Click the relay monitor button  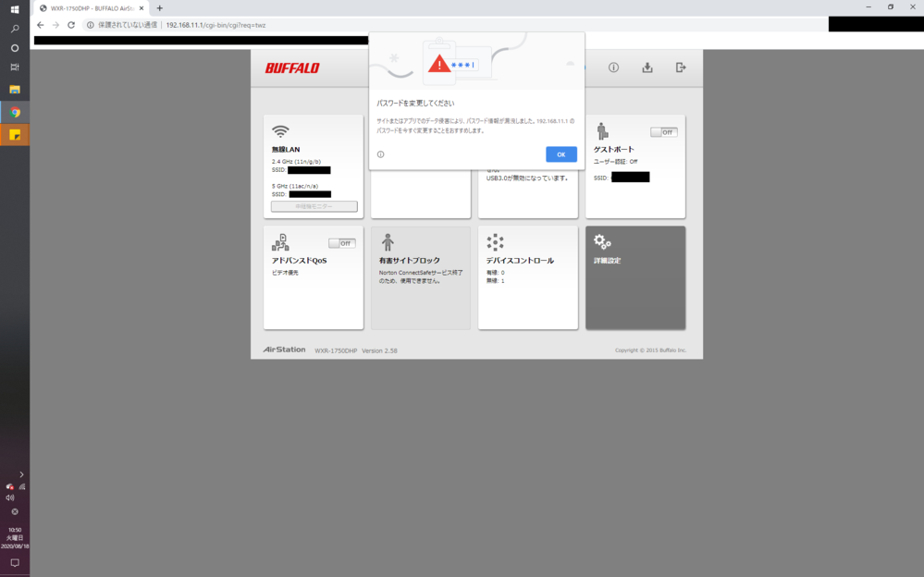pyautogui.click(x=314, y=206)
